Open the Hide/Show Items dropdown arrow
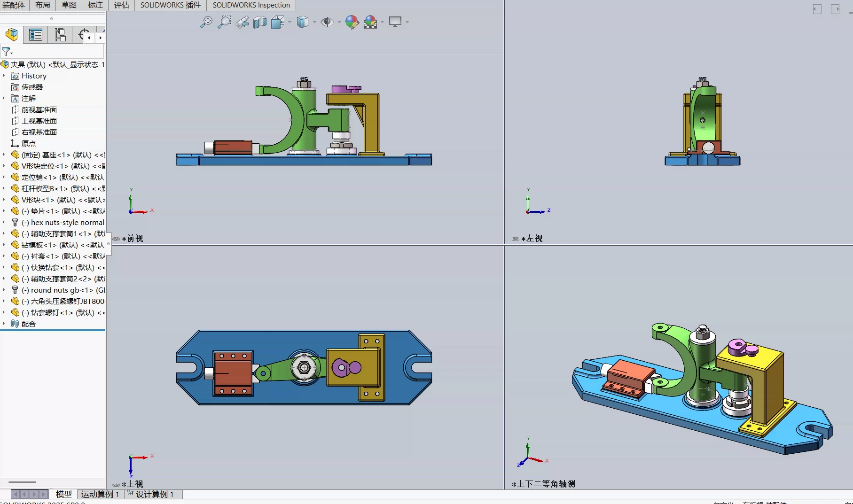853x504 pixels. click(x=339, y=22)
